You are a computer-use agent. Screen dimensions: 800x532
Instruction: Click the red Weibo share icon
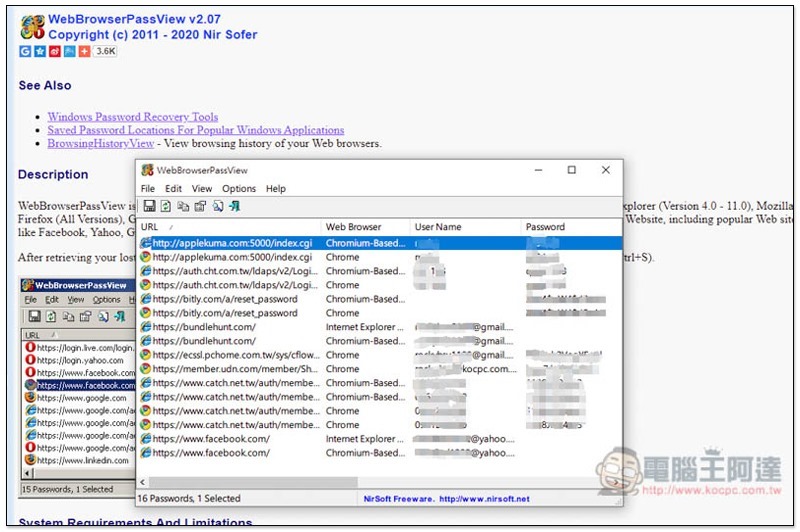(55, 51)
